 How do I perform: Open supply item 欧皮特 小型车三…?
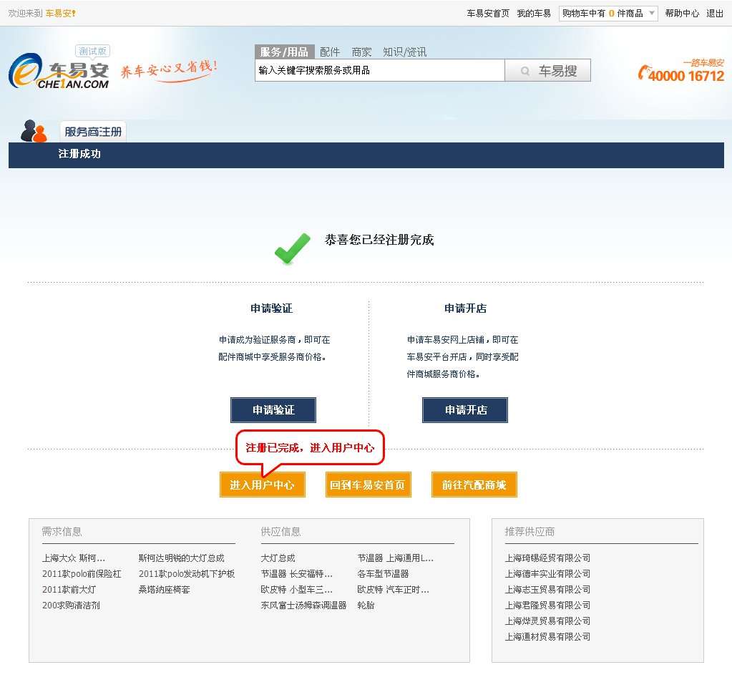coord(296,590)
